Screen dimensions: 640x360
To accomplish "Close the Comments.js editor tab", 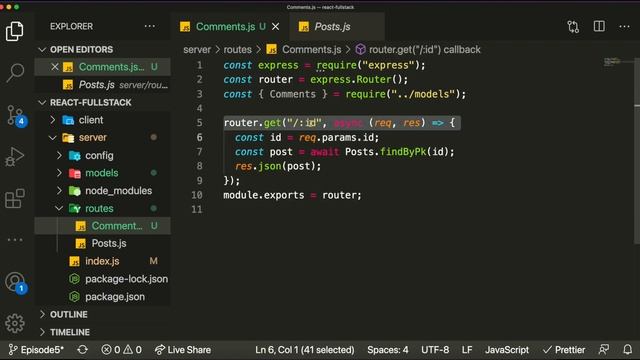I will click(276, 27).
